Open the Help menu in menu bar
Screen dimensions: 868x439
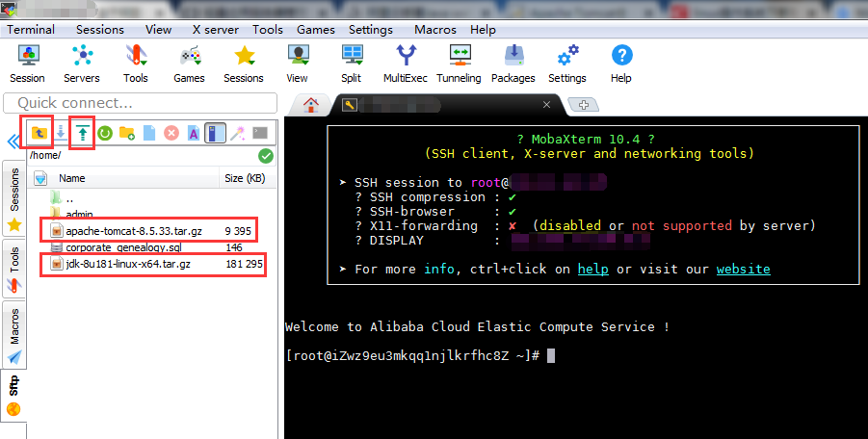(x=484, y=30)
